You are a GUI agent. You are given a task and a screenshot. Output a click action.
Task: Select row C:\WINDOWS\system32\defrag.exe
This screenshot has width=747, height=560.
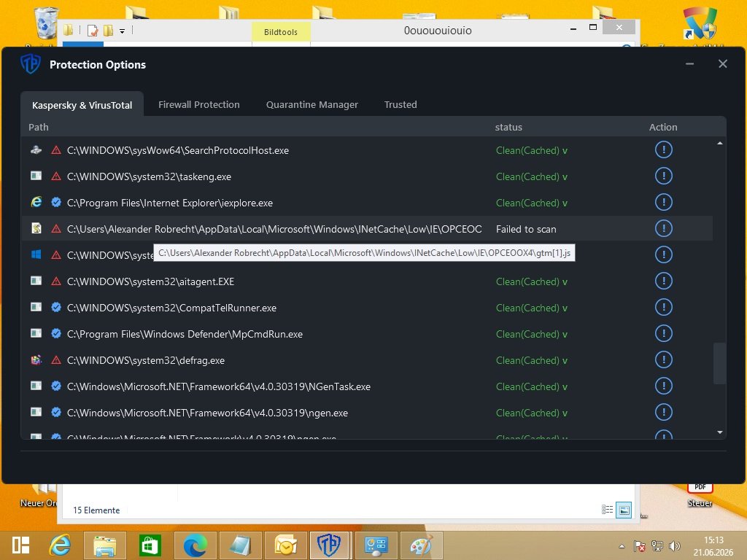(x=367, y=360)
